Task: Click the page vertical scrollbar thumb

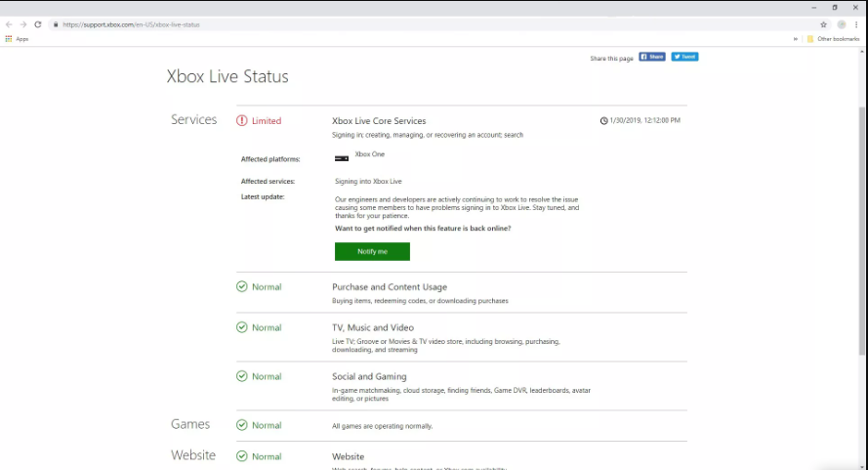Action: (x=862, y=230)
